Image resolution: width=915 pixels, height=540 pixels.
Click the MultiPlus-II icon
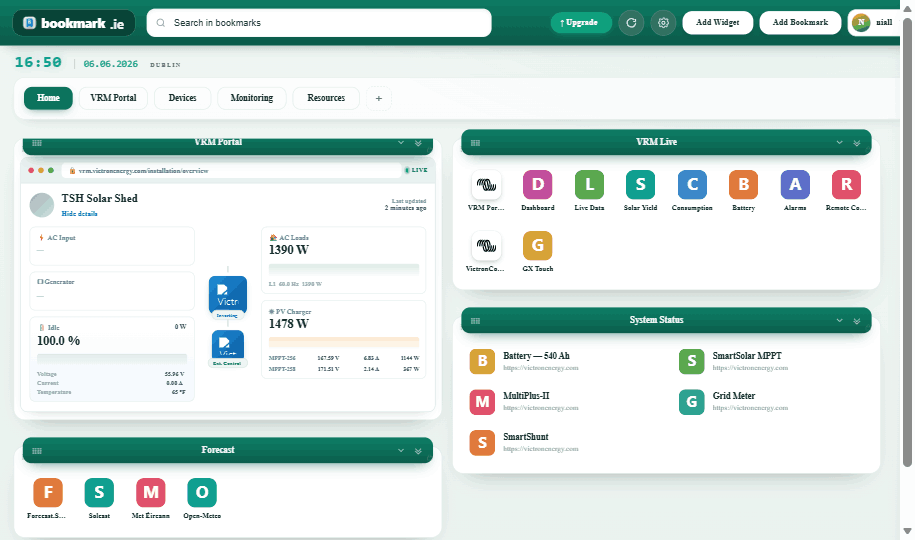482,402
